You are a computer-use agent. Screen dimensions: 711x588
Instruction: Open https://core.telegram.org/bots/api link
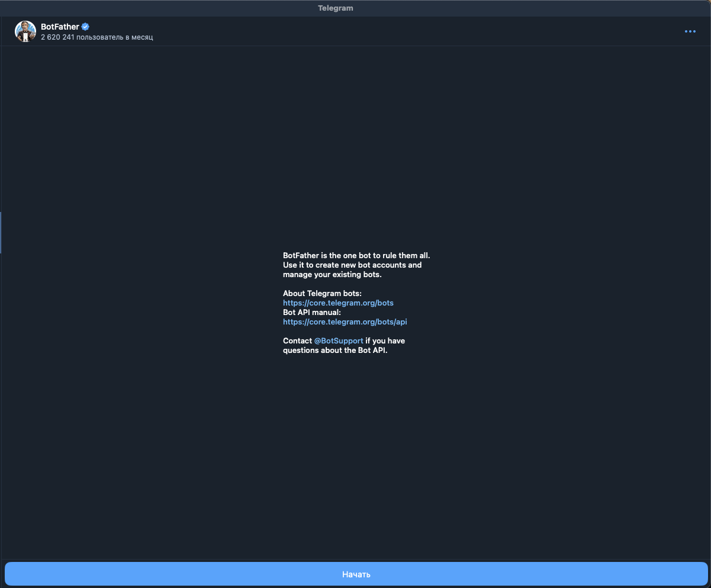tap(345, 322)
